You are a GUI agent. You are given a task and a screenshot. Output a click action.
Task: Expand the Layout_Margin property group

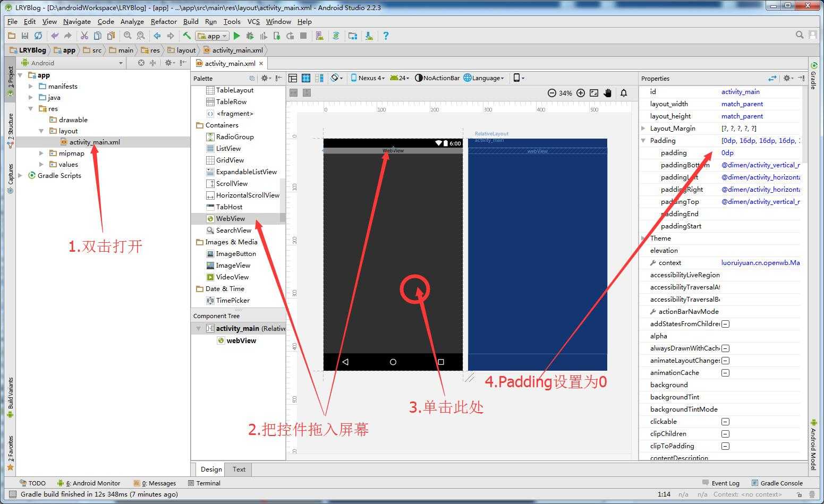tap(643, 129)
